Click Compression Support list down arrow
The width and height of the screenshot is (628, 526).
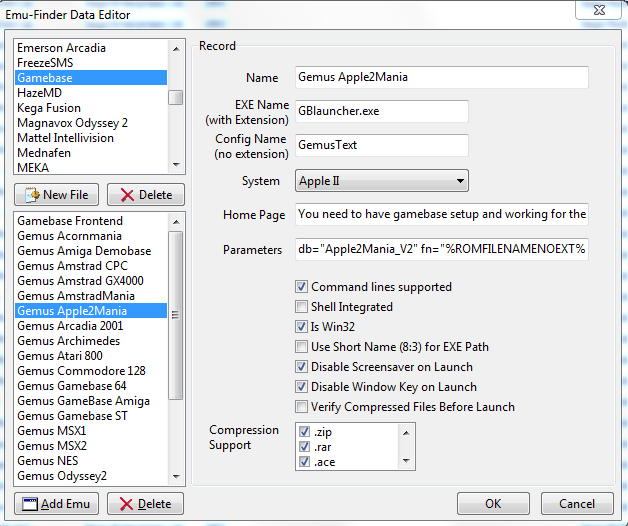point(406,461)
